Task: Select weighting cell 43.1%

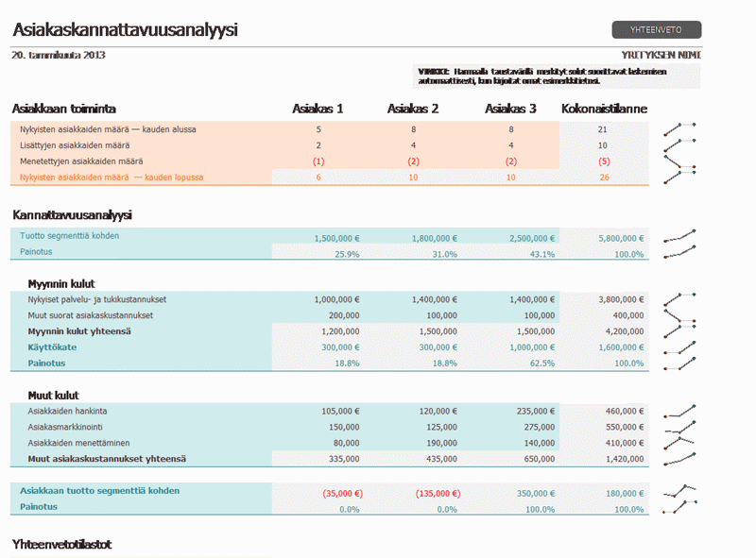Action: coord(541,254)
